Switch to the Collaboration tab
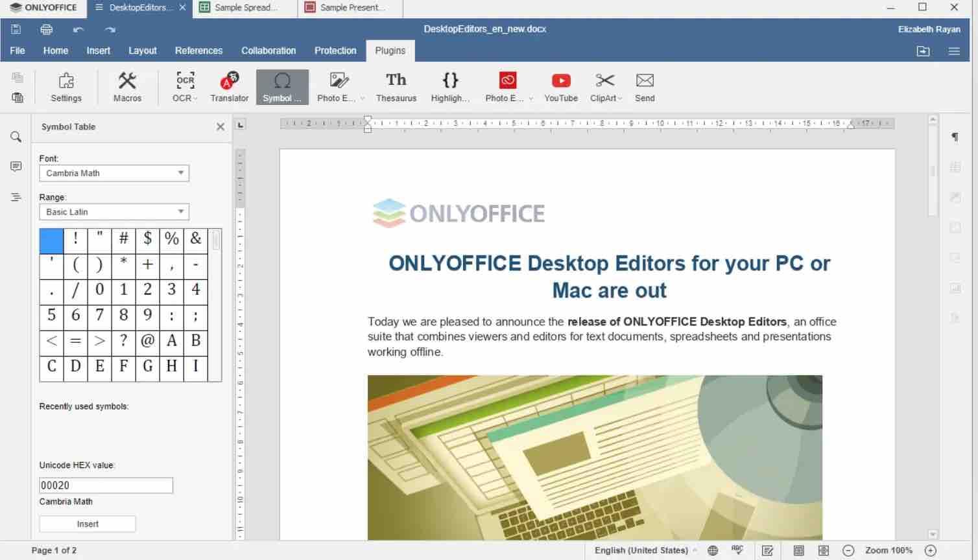The height and width of the screenshot is (560, 978). (x=268, y=51)
